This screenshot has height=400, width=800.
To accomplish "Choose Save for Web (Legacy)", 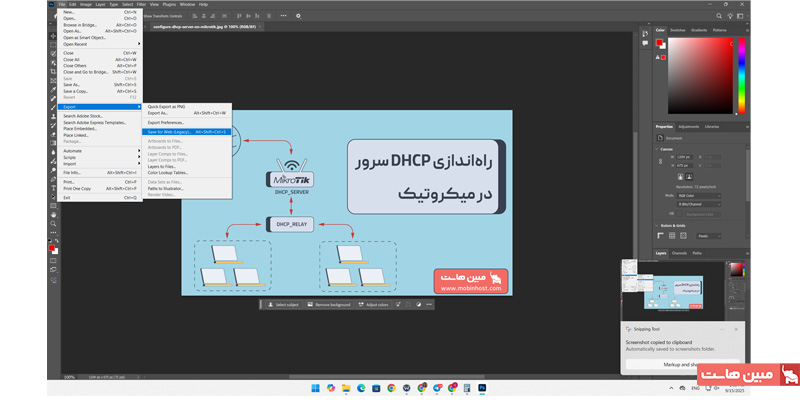I will pos(187,132).
